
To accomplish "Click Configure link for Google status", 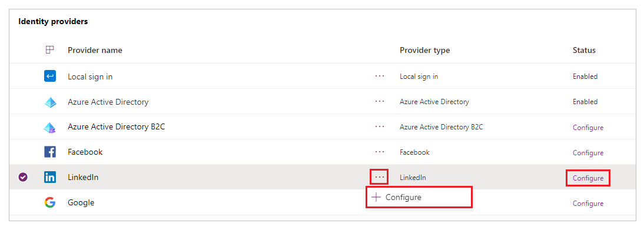I will tap(587, 204).
